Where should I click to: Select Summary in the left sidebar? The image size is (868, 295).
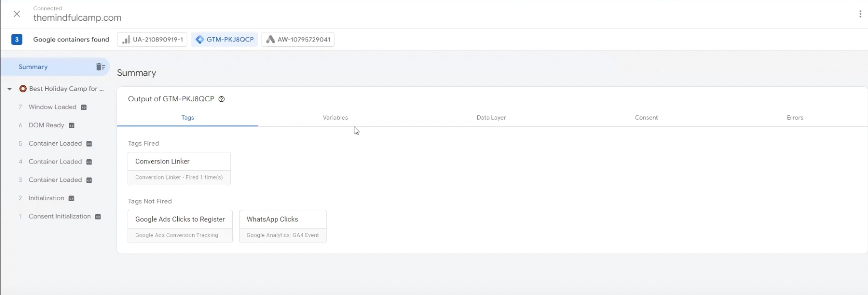[x=55, y=67]
